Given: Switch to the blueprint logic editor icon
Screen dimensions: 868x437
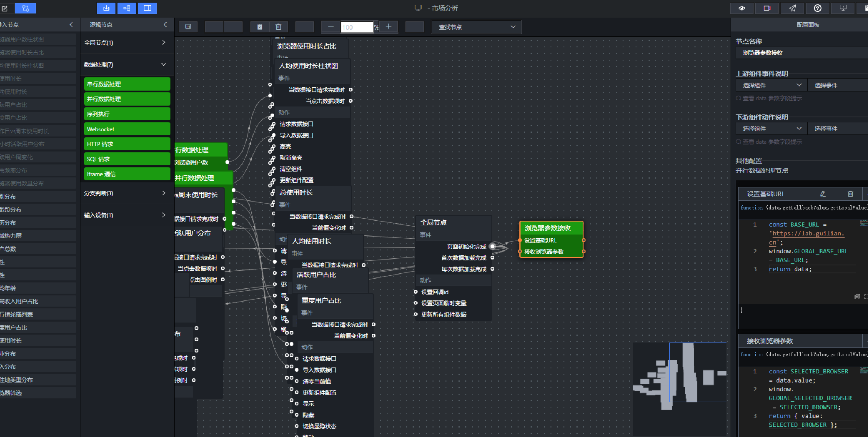Looking at the screenshot, I should click(25, 8).
